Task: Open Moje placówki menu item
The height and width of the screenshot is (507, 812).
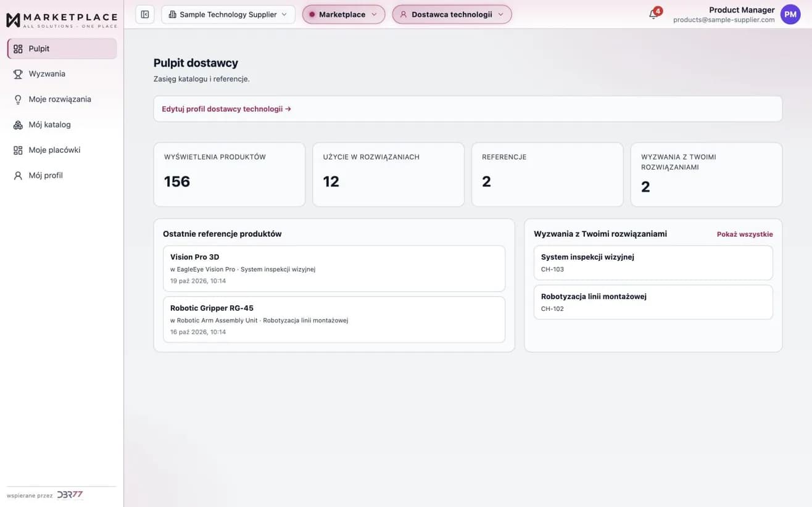Action: [62, 150]
